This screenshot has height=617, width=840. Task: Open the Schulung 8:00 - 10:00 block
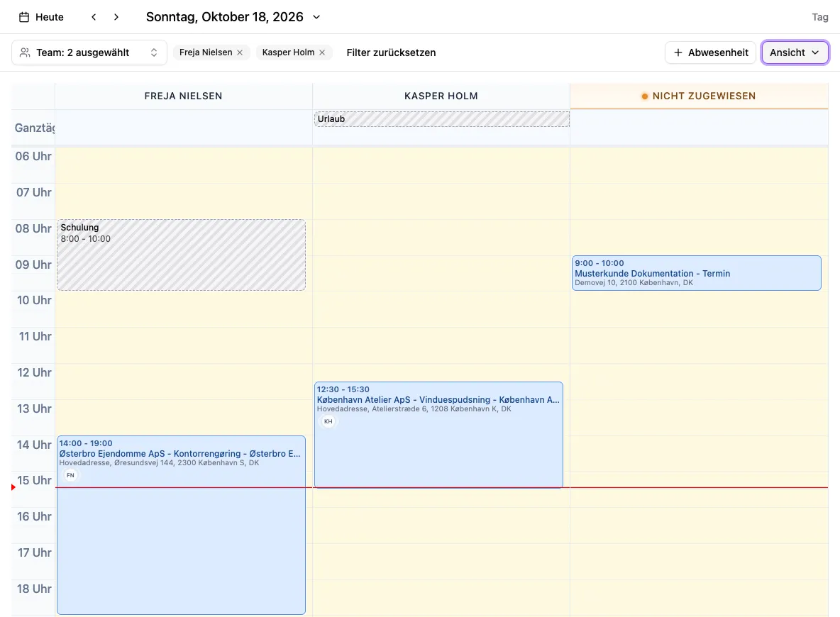pyautogui.click(x=181, y=255)
